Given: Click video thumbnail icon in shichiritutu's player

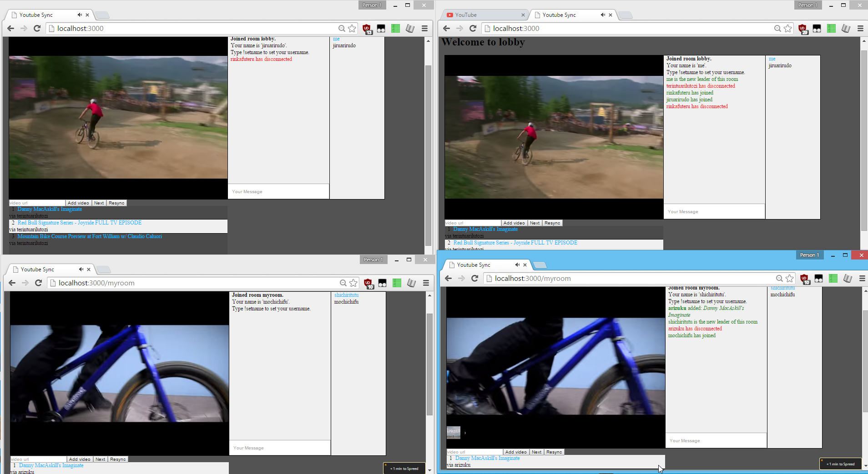Looking at the screenshot, I should [453, 432].
